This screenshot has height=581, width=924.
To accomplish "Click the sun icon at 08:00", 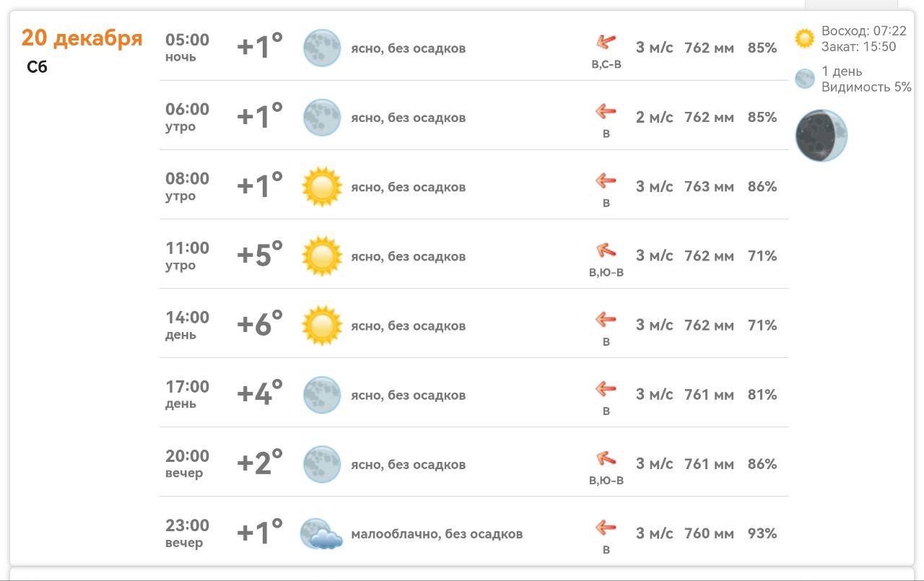I will click(x=321, y=187).
